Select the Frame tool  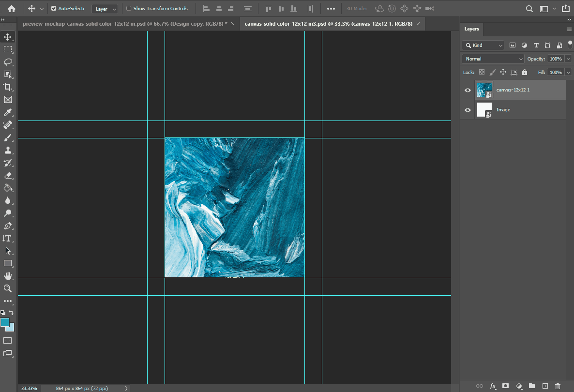click(8, 100)
